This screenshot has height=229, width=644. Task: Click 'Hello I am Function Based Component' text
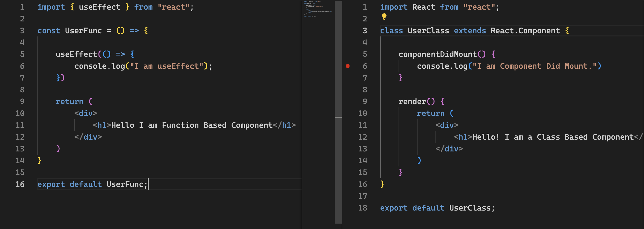[192, 125]
